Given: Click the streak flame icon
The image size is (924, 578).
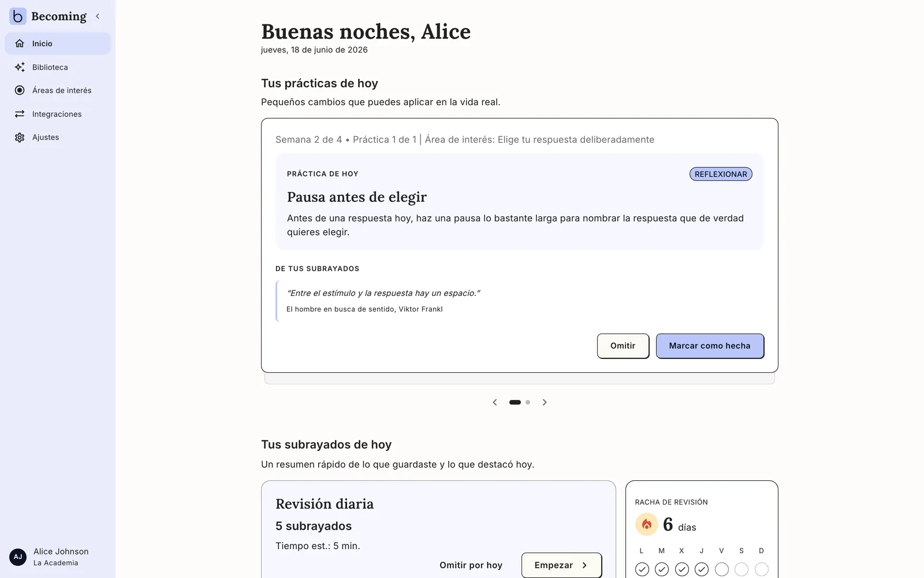Looking at the screenshot, I should point(647,524).
